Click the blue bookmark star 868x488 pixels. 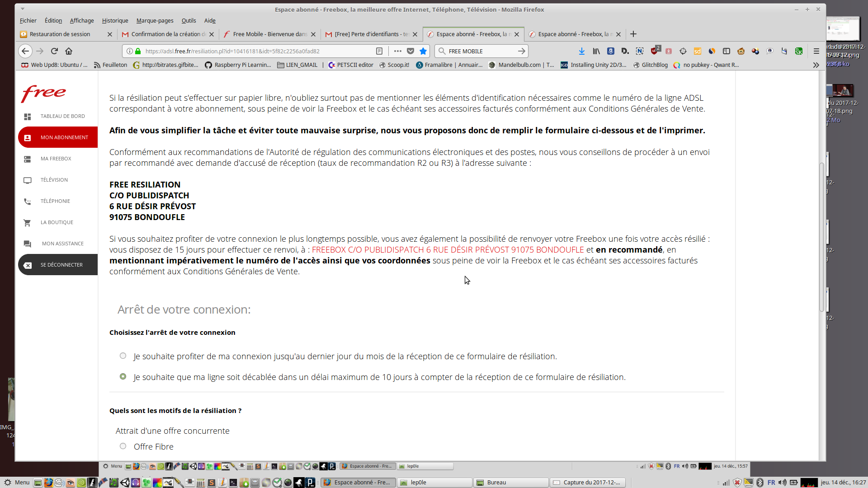(x=423, y=51)
